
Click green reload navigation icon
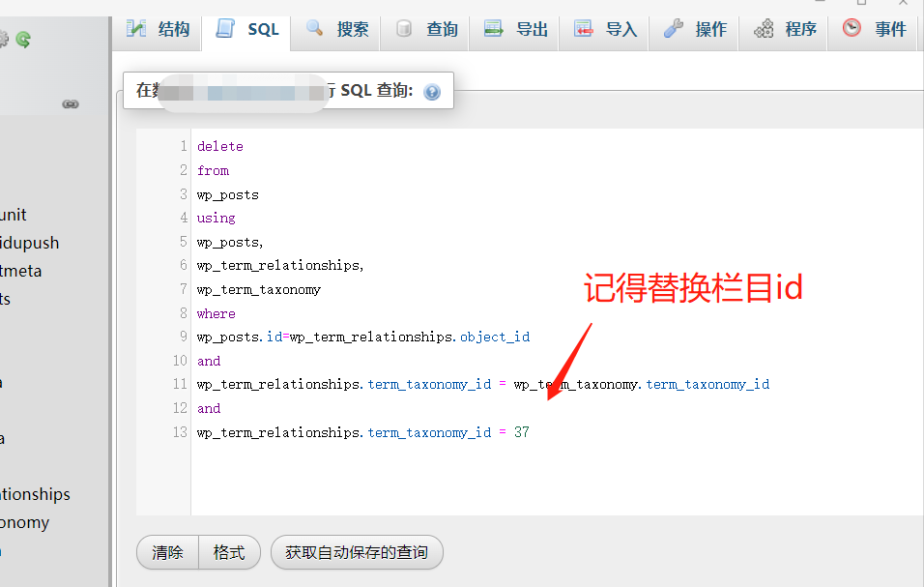(x=23, y=40)
